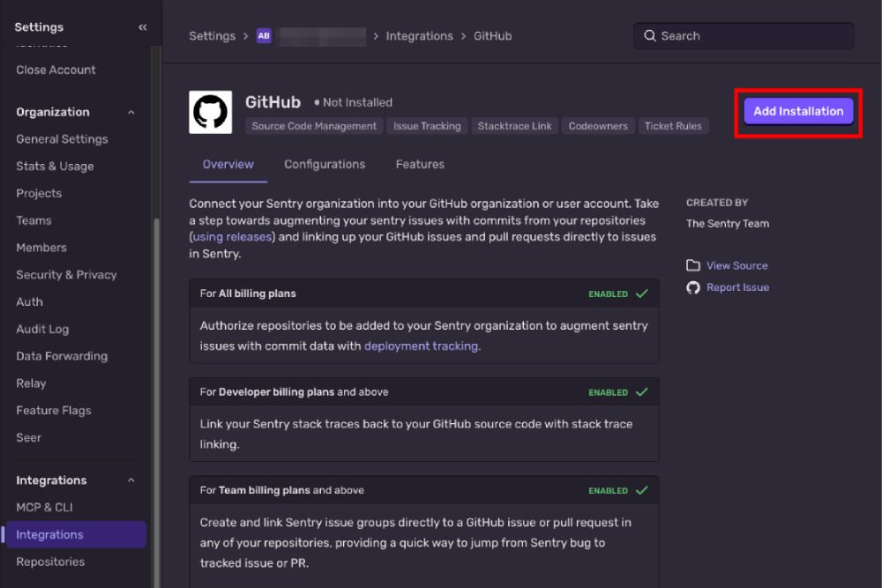Collapse the Integrations section in the sidebar
The width and height of the screenshot is (882, 588).
tap(131, 480)
